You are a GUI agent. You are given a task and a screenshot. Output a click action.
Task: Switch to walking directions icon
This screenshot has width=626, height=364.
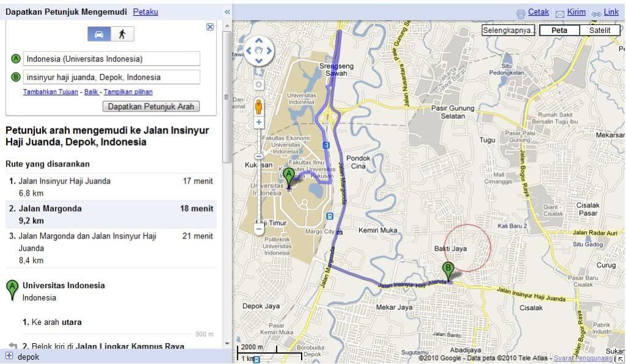click(x=122, y=34)
